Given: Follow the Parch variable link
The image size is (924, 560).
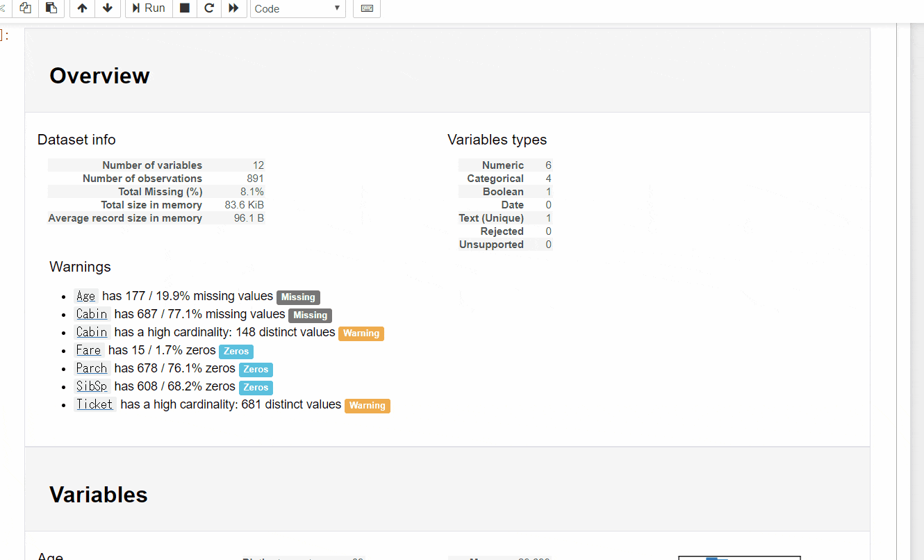Looking at the screenshot, I should point(92,368).
